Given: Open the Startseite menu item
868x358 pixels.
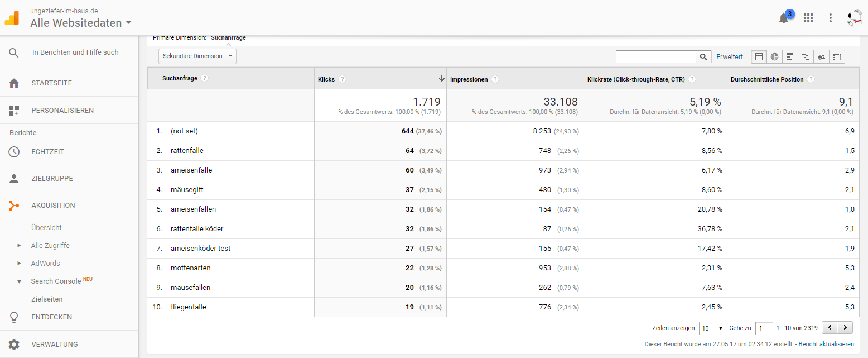Looking at the screenshot, I should 52,83.
